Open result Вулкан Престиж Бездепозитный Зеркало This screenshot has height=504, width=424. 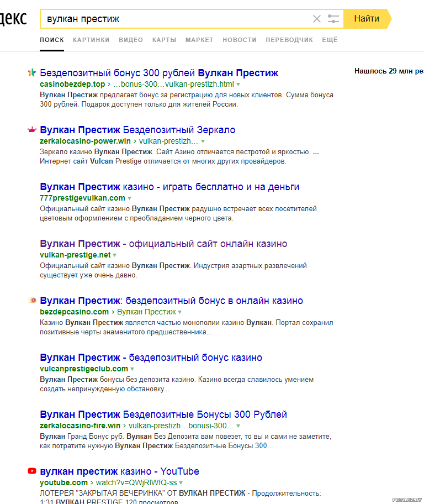(x=137, y=130)
